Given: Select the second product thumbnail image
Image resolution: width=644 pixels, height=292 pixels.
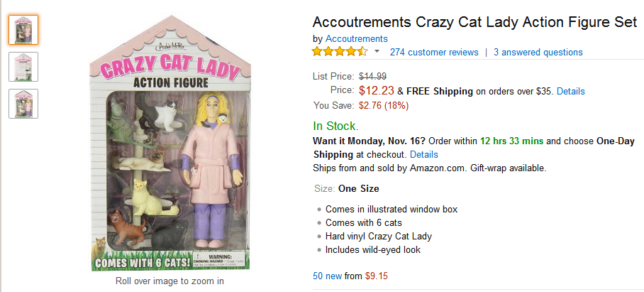Looking at the screenshot, I should point(23,67).
